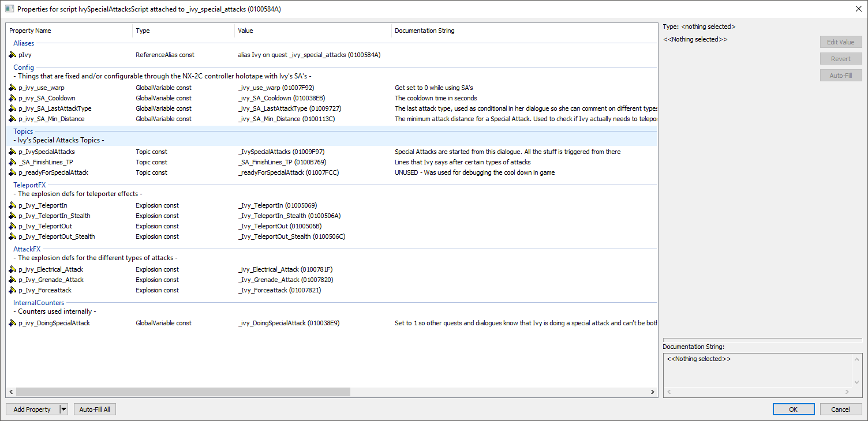The height and width of the screenshot is (421, 868).
Task: Sort by the Documentation String column header
Action: [x=525, y=31]
